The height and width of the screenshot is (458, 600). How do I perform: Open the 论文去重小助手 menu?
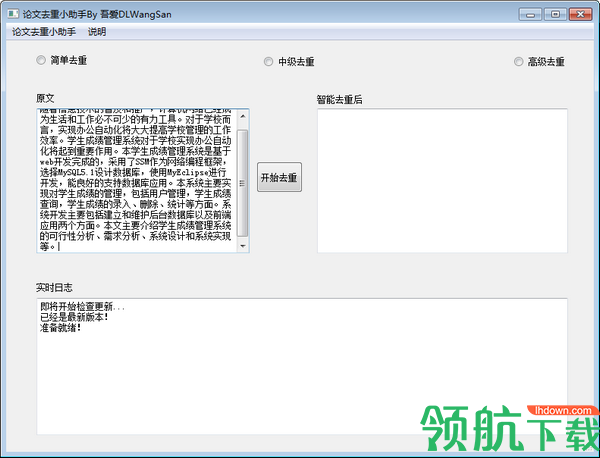pyautogui.click(x=44, y=32)
